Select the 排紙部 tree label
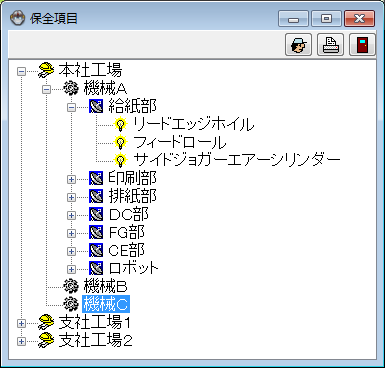The image size is (385, 368). (x=132, y=196)
